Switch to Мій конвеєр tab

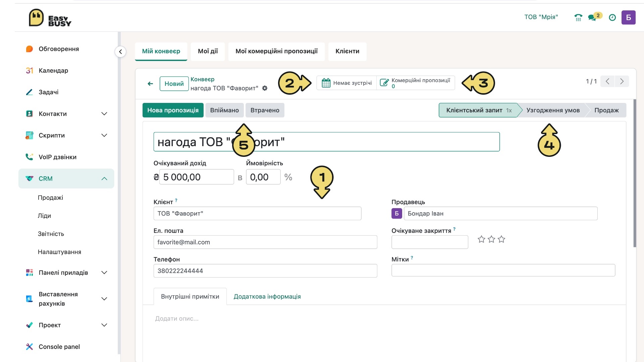[x=161, y=51]
